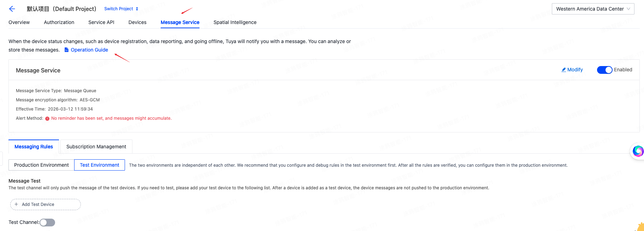This screenshot has height=231, width=644.
Task: Open the Authorization tab
Action: click(59, 22)
